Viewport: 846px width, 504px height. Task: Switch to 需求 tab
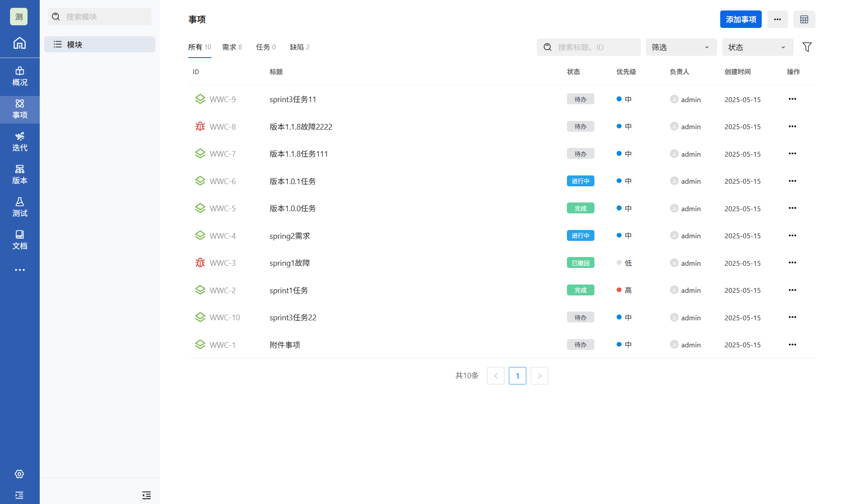[231, 47]
